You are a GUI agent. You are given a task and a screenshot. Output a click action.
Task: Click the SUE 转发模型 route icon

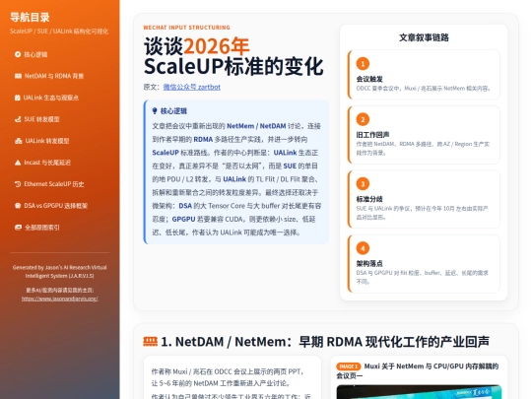(18, 119)
